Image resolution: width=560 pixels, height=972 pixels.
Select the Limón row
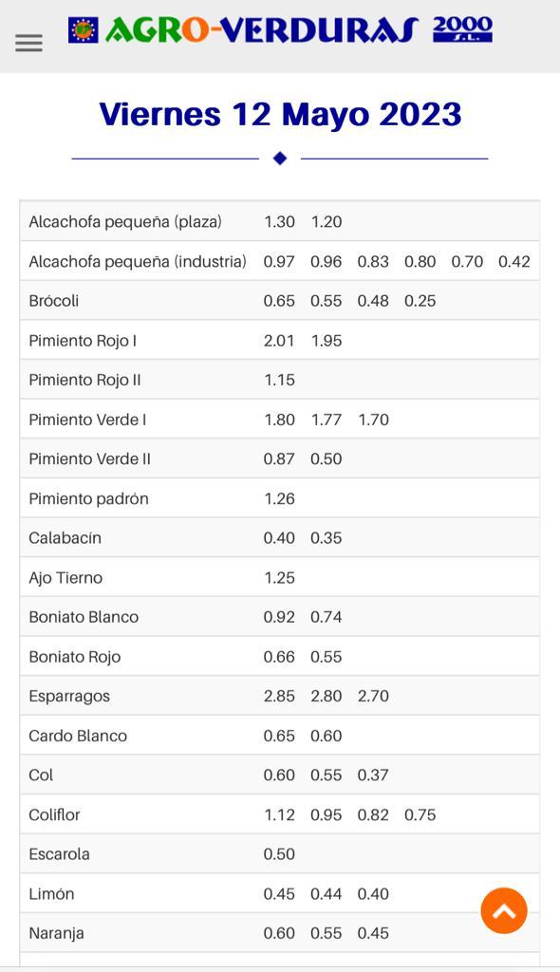pos(280,893)
